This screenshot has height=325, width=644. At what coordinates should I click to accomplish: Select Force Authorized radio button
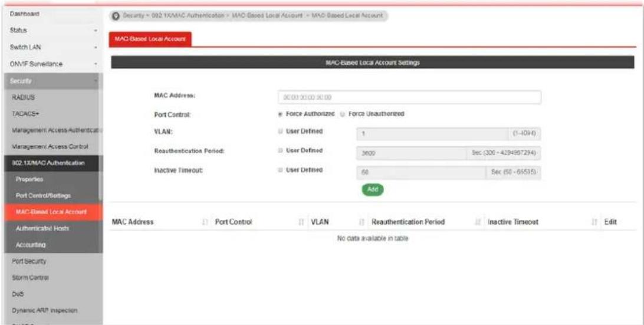tap(281, 114)
